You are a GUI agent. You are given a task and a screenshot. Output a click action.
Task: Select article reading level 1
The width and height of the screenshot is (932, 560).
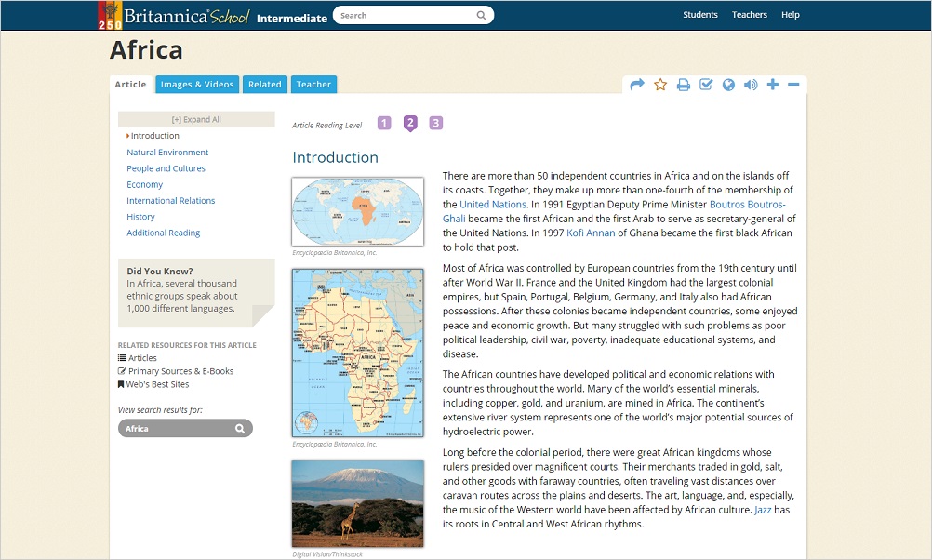(x=384, y=123)
